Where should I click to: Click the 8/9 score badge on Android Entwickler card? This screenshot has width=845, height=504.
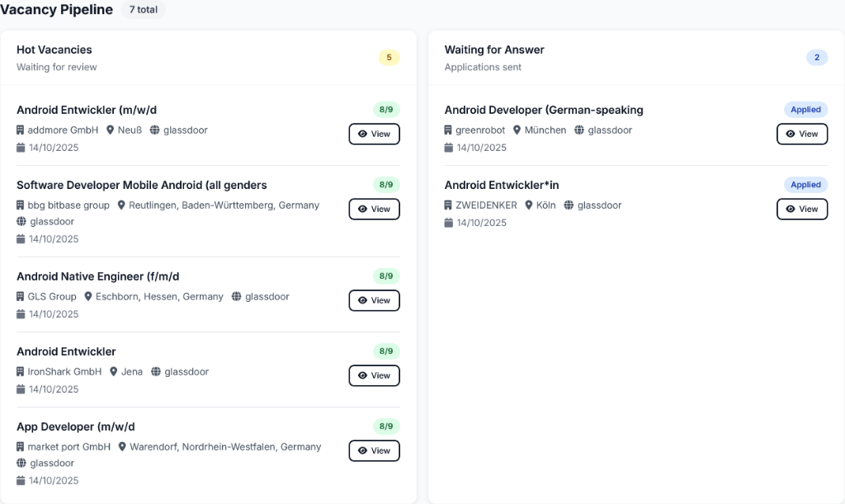[385, 351]
